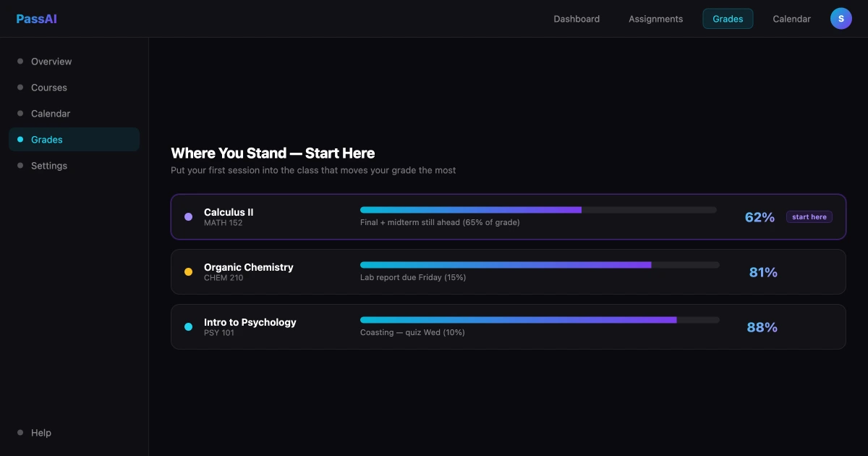Select the cyan dot next to Intro to Psychology
Viewport: 868px width, 456px height.
tap(189, 326)
